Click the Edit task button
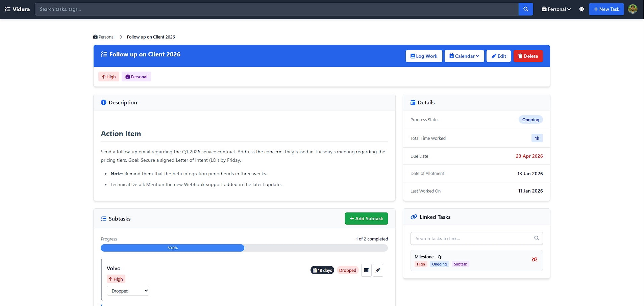The height and width of the screenshot is (306, 644). (498, 56)
